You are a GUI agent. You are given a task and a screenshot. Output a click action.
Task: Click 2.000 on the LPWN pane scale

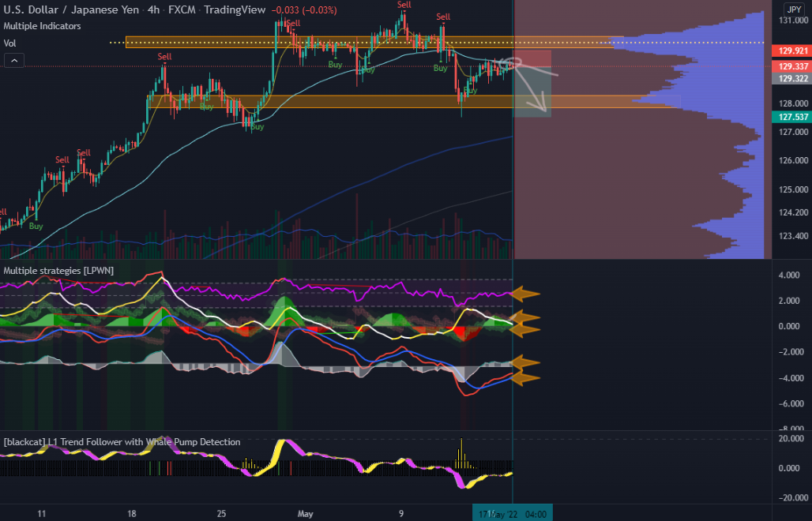click(789, 301)
